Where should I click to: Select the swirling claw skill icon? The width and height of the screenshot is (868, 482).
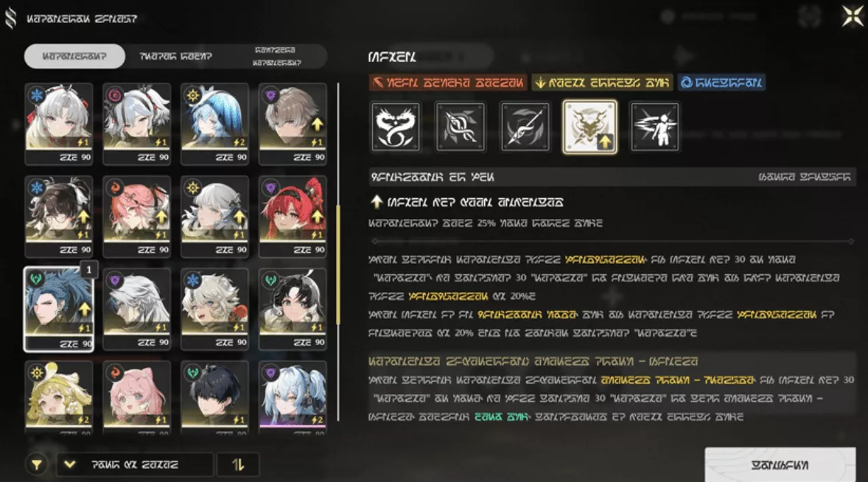point(460,127)
